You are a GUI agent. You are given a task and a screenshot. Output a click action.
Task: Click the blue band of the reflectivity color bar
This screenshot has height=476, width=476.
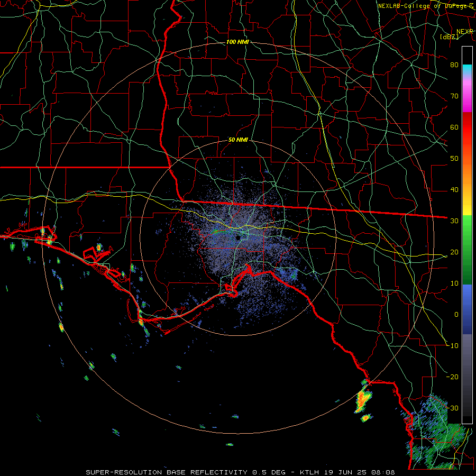pyautogui.click(x=467, y=309)
